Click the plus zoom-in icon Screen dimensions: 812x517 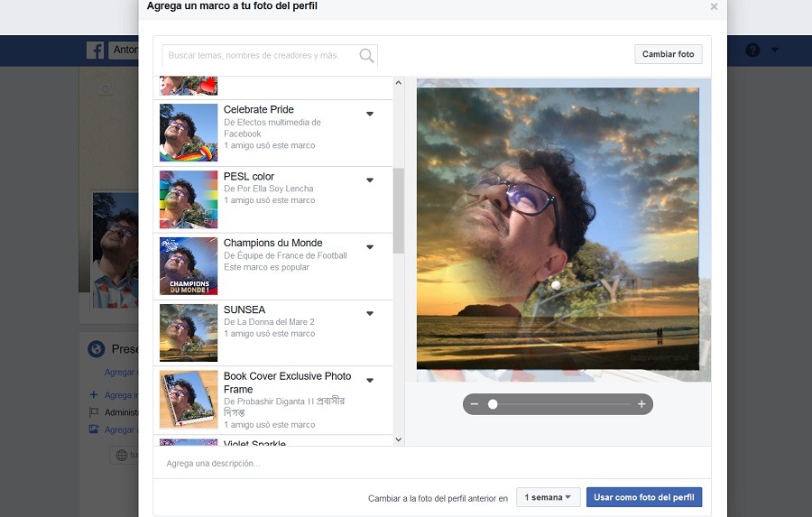[641, 404]
